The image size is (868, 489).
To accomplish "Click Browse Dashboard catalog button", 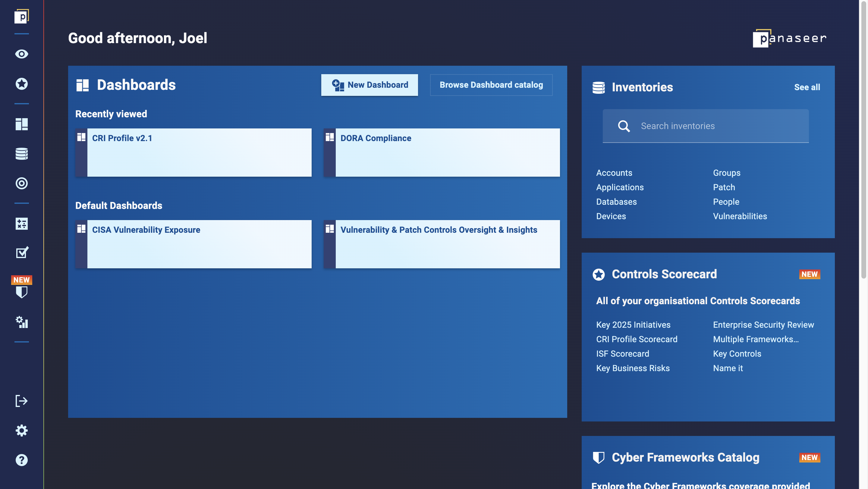I will [491, 85].
